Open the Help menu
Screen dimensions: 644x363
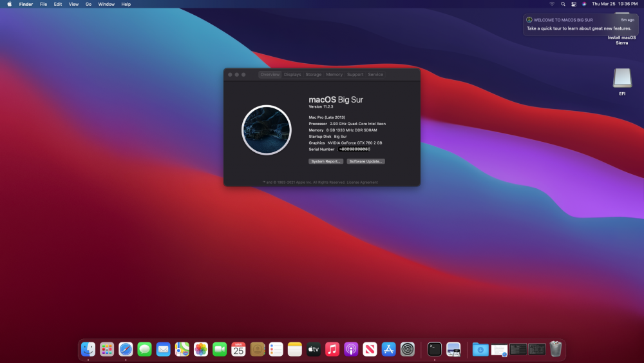click(x=126, y=4)
